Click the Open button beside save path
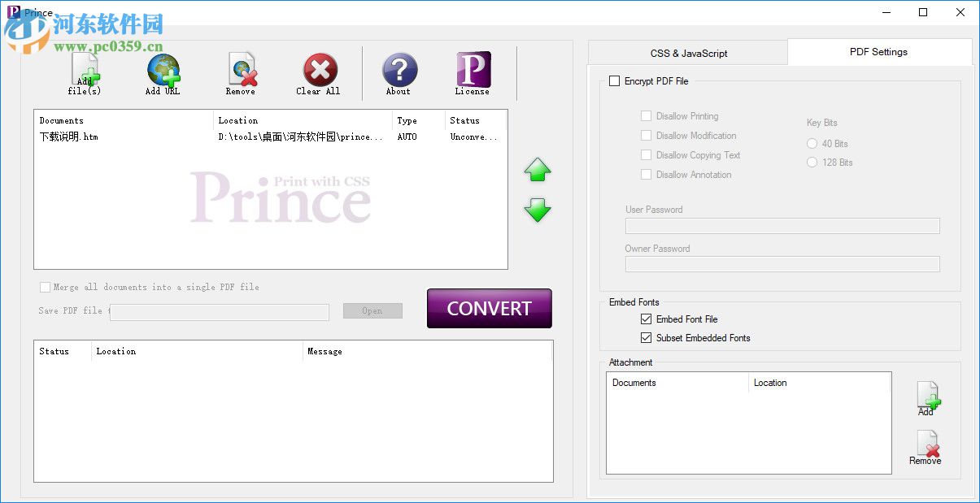Screen dimensions: 980x503 tap(372, 310)
